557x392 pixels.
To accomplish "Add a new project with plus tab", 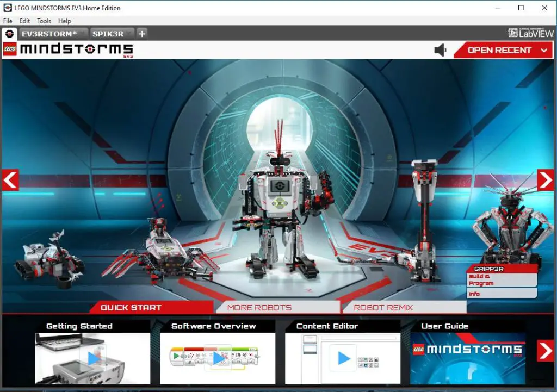I will [x=142, y=34].
